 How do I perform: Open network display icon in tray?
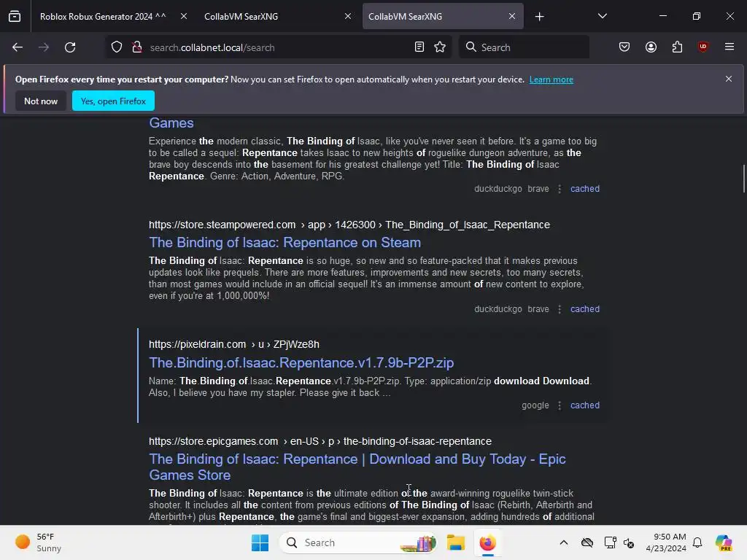point(610,542)
